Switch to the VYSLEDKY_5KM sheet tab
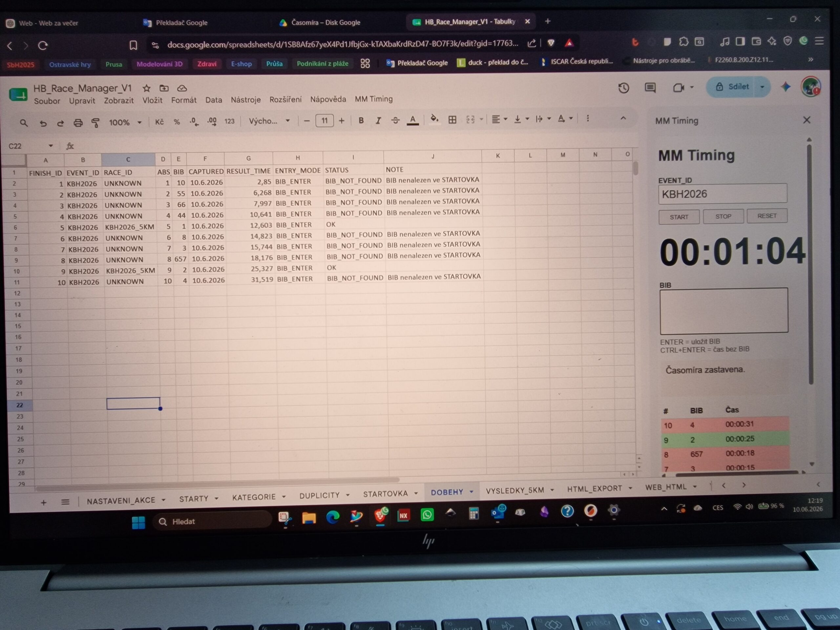Image resolution: width=840 pixels, height=630 pixels. point(515,490)
